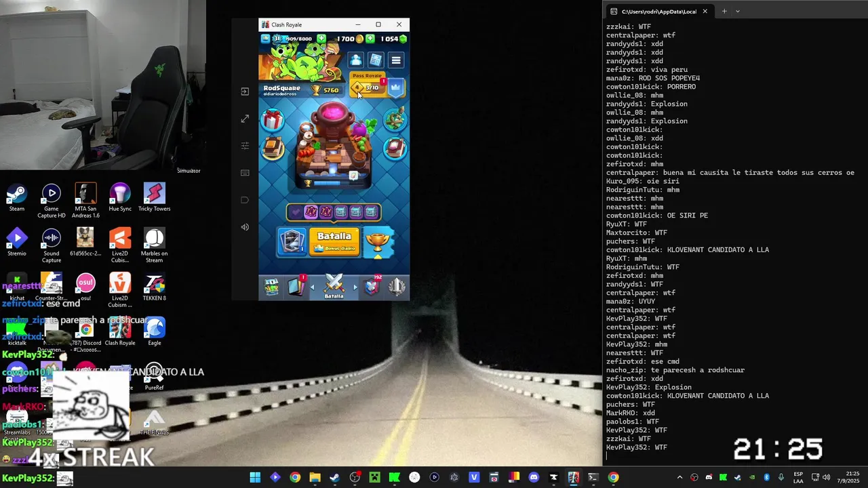Switch to Events tab in bottom bar
This screenshot has width=868, height=488.
[397, 287]
